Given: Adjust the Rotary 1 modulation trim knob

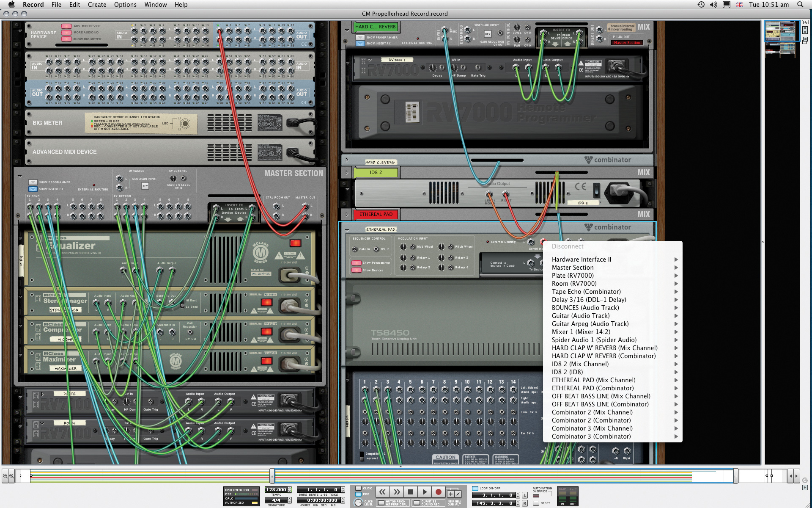Looking at the screenshot, I should click(x=403, y=257).
